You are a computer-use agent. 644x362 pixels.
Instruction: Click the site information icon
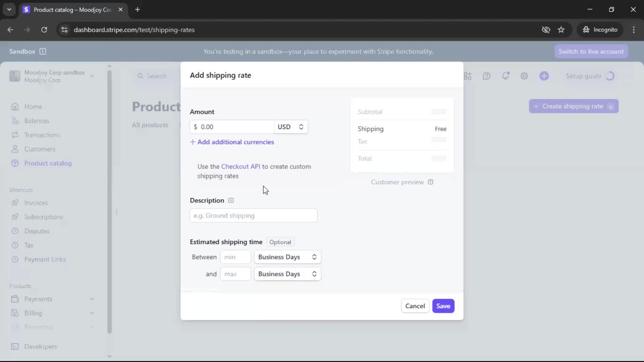tap(64, 30)
